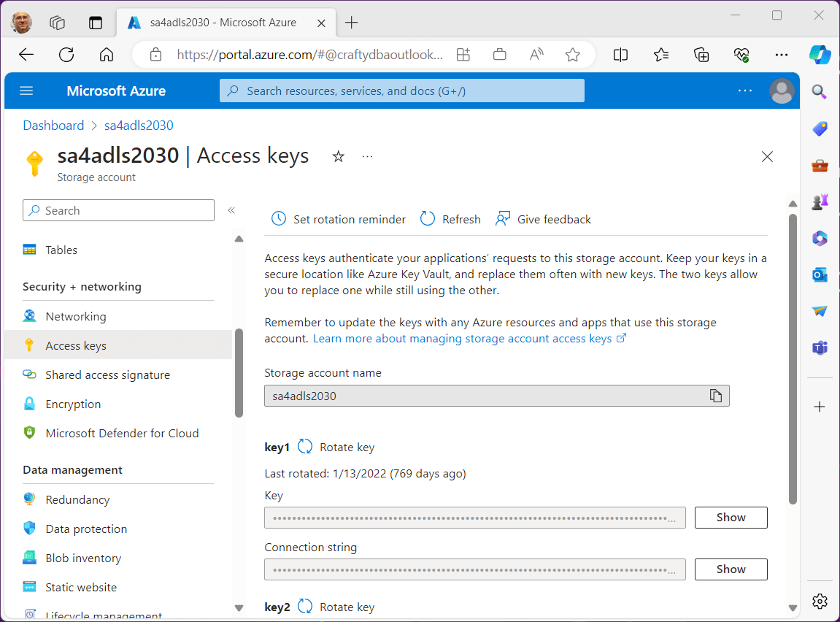Viewport: 840px width, 622px height.
Task: Select Networking in the sidebar menu
Action: [x=76, y=316]
